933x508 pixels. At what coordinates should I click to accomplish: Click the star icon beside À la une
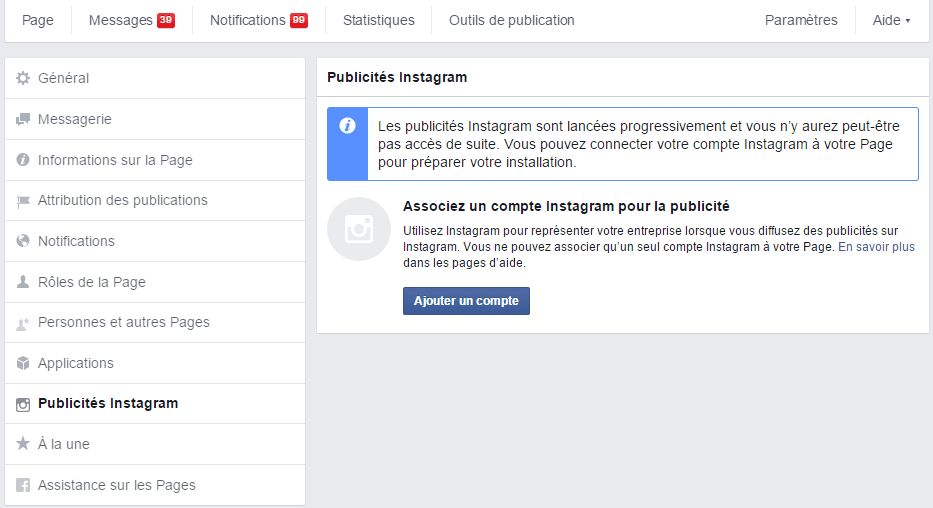(x=23, y=444)
